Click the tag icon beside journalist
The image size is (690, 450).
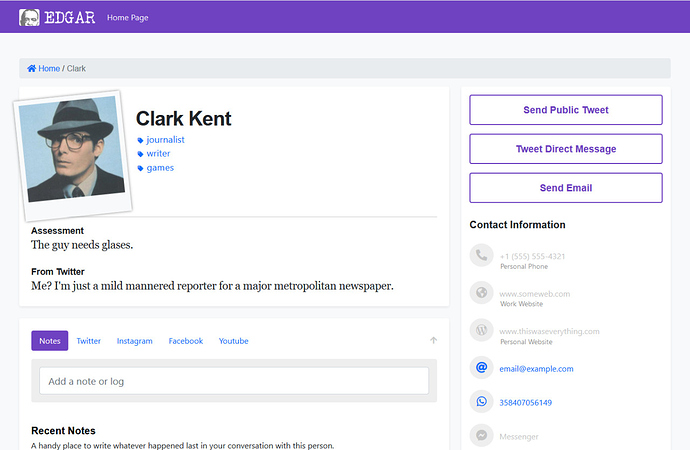click(140, 140)
